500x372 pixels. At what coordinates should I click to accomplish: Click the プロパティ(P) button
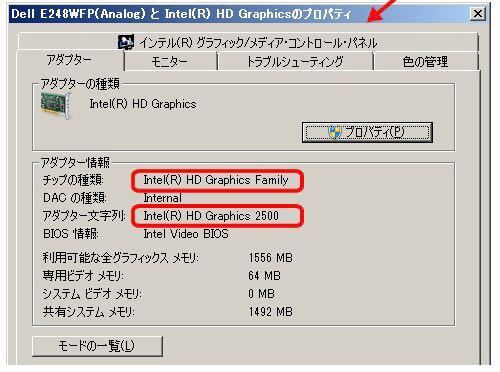(367, 132)
